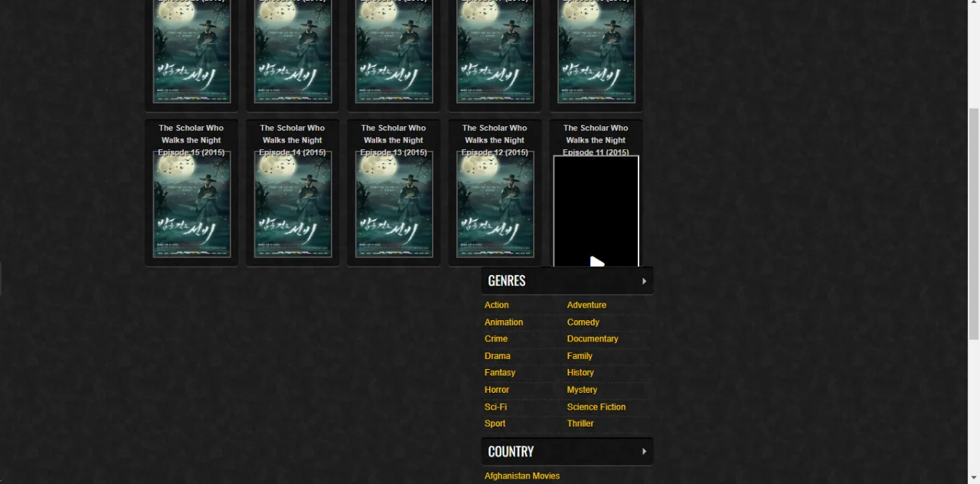The height and width of the screenshot is (484, 980).
Task: Click the Episode 15 title link
Action: point(191,140)
